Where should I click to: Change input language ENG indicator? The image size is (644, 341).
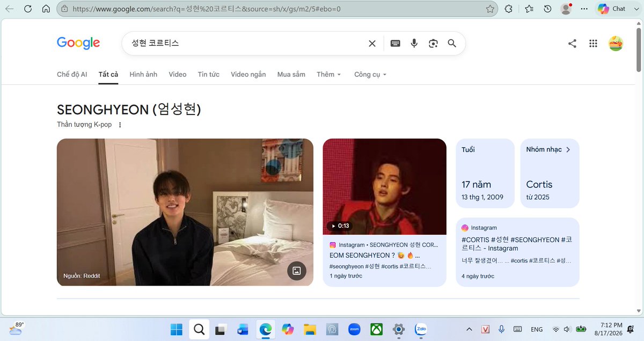coord(537,329)
